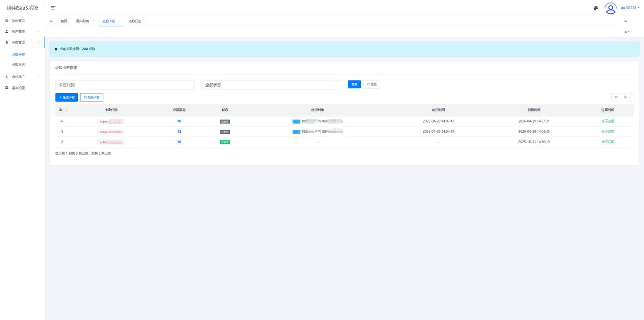Screen dimensions: 644x320
Task: Click the creation time 2026-04-29 14:07:31
Action: click(534, 121)
